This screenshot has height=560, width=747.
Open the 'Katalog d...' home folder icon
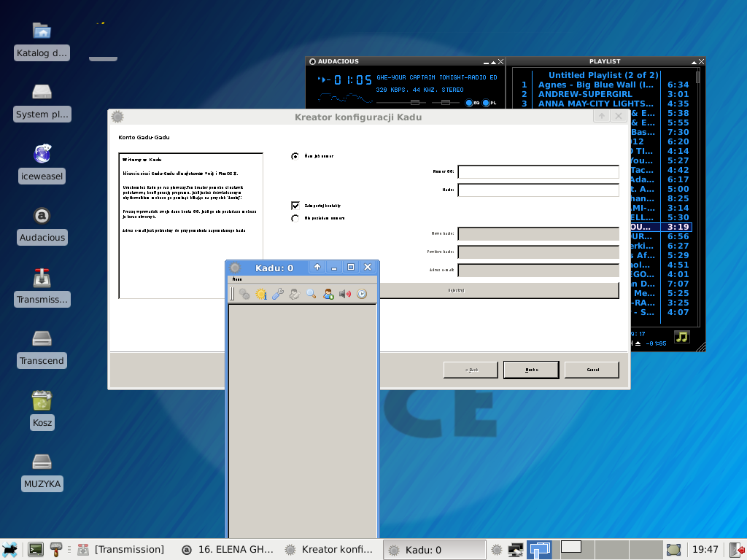tap(42, 41)
